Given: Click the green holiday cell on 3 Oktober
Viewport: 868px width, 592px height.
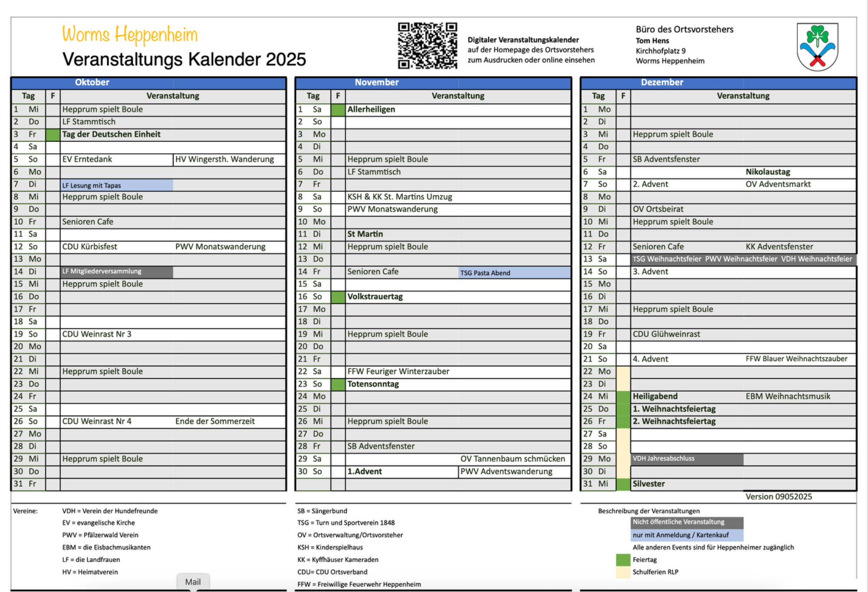Looking at the screenshot, I should point(53,135).
